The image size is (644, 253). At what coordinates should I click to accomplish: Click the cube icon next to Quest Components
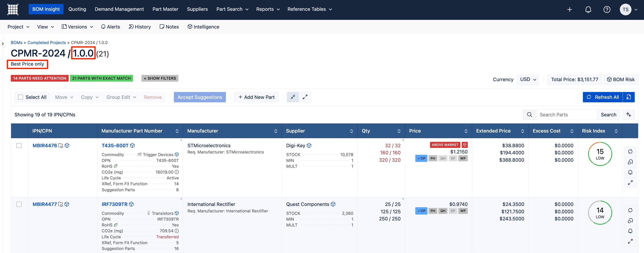click(x=333, y=204)
